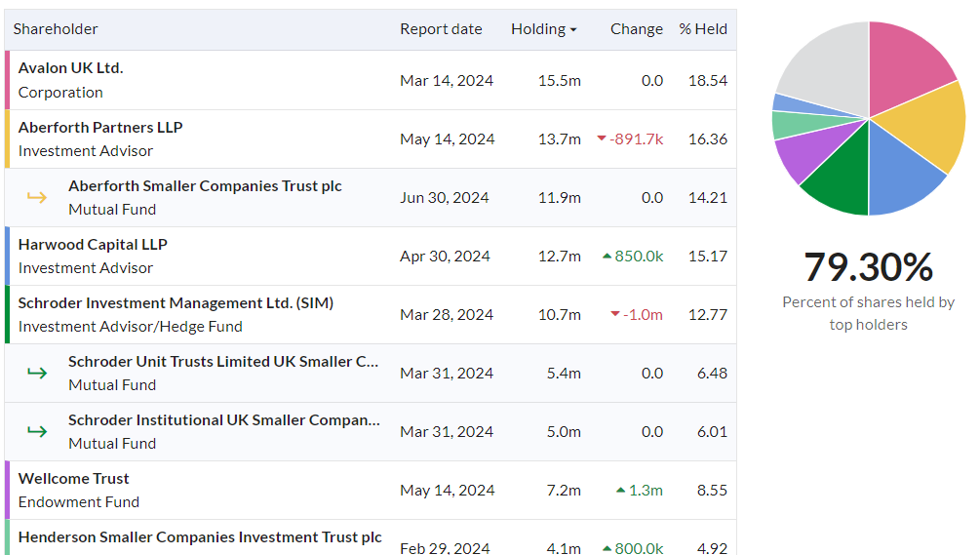
Task: Open Schroder Unit Trusts Limited UK Smaller fund
Action: [x=223, y=362]
